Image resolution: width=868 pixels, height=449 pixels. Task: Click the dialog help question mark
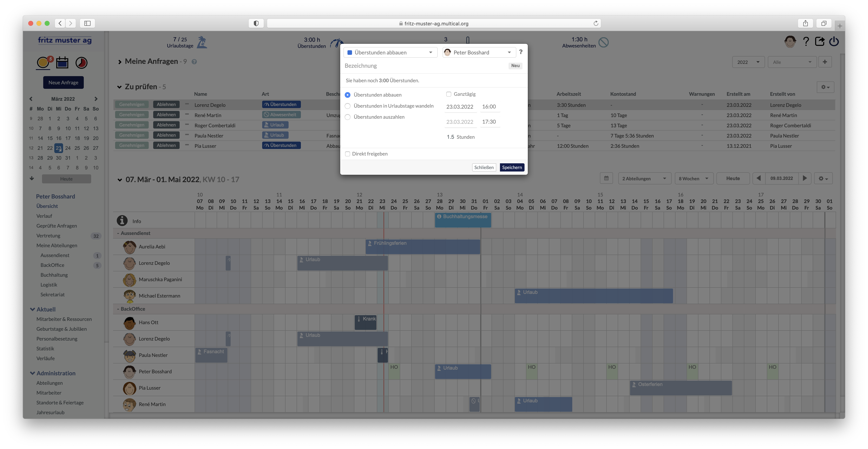click(521, 52)
